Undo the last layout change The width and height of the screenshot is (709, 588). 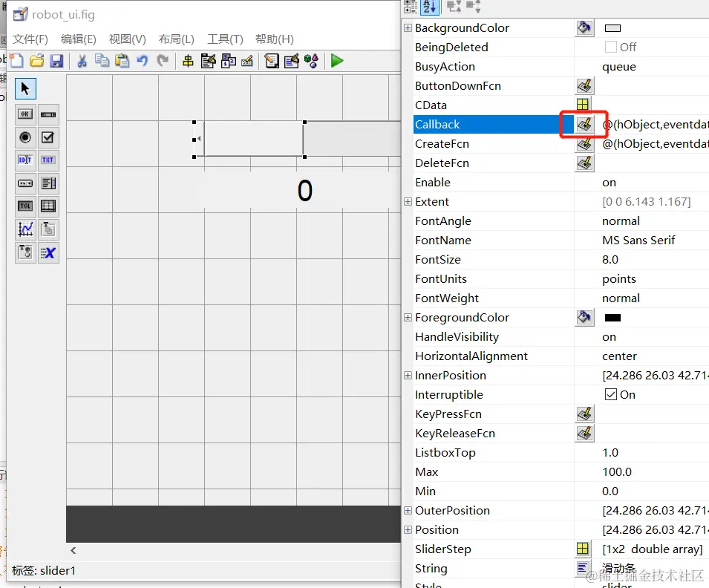142,61
